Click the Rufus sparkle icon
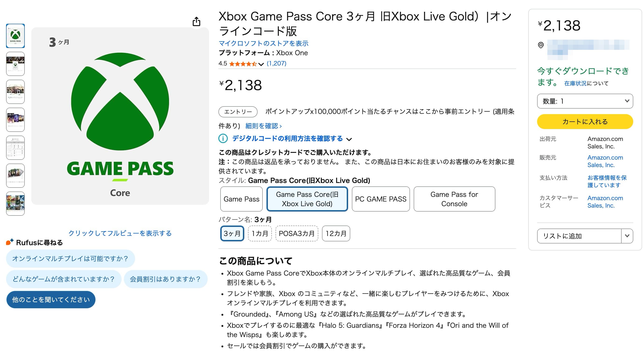The height and width of the screenshot is (356, 644). point(10,242)
